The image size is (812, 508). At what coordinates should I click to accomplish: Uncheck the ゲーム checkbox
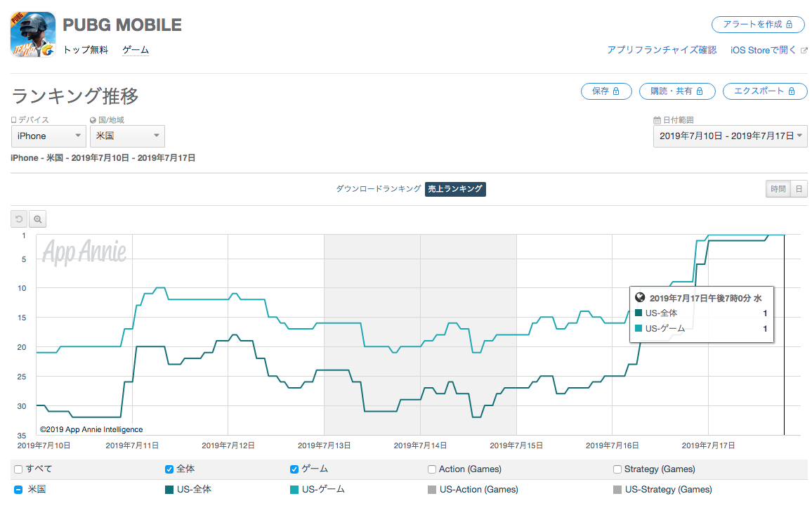[x=294, y=469]
